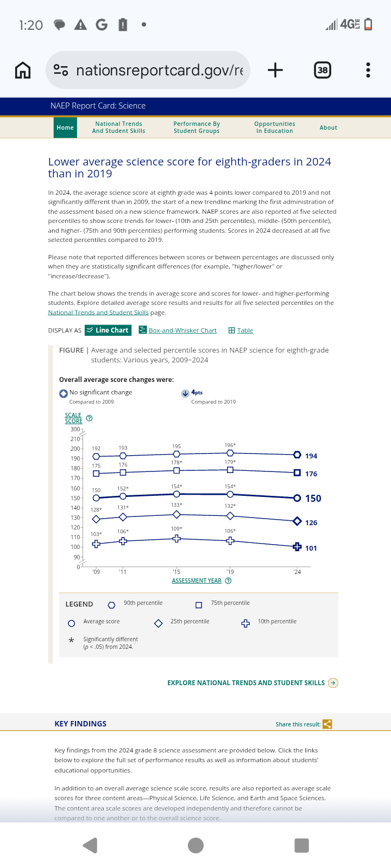
Task: Go to the About page
Action: coord(328,127)
